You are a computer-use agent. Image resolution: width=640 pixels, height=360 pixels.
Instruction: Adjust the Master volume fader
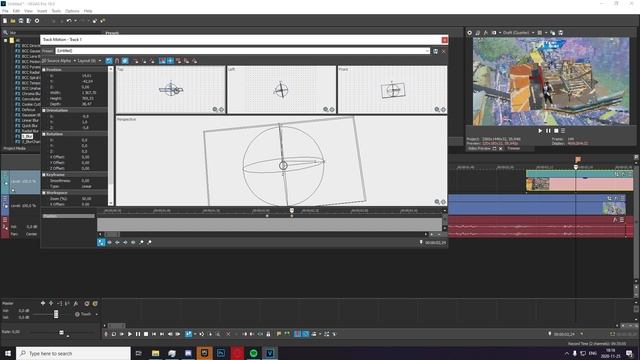click(56, 314)
